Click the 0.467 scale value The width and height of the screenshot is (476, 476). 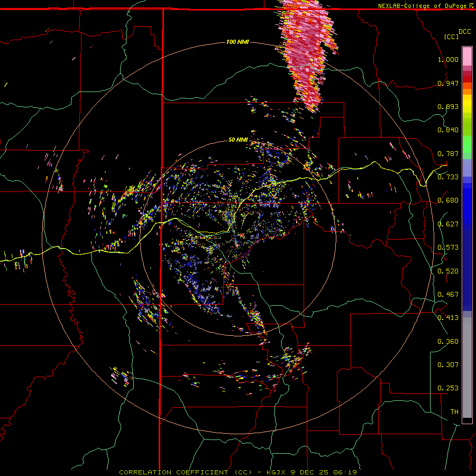[x=448, y=294]
